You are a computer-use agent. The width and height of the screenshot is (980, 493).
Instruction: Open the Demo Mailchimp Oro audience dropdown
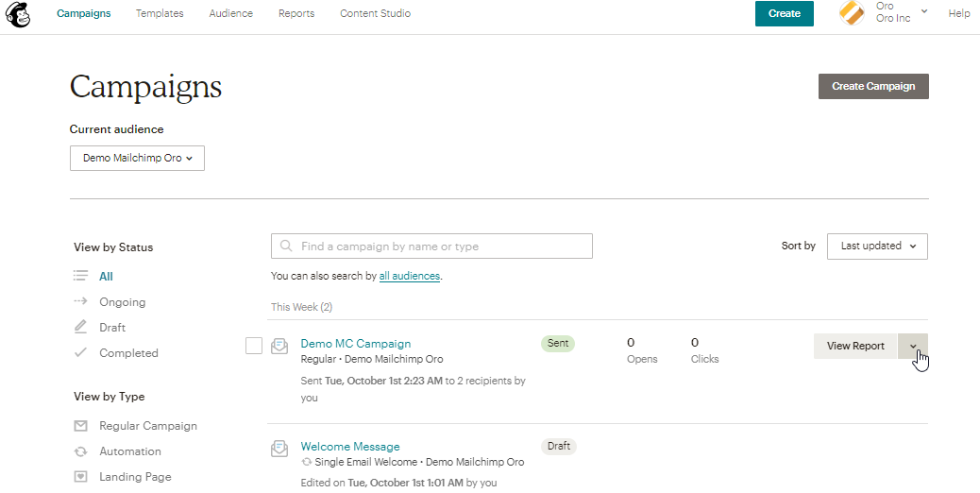(137, 159)
